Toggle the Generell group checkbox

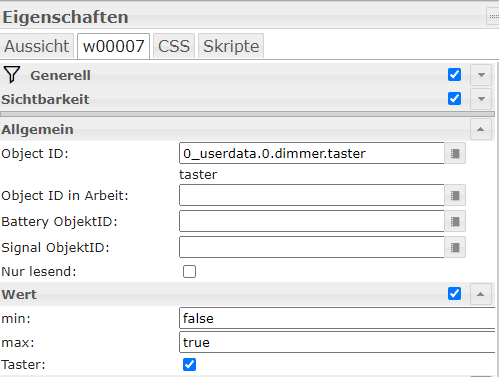(x=455, y=75)
